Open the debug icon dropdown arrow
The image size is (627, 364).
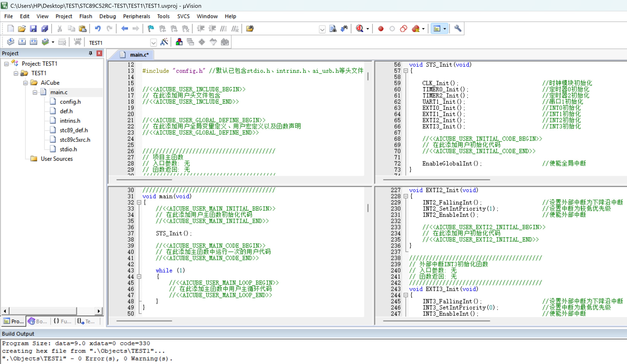(368, 29)
